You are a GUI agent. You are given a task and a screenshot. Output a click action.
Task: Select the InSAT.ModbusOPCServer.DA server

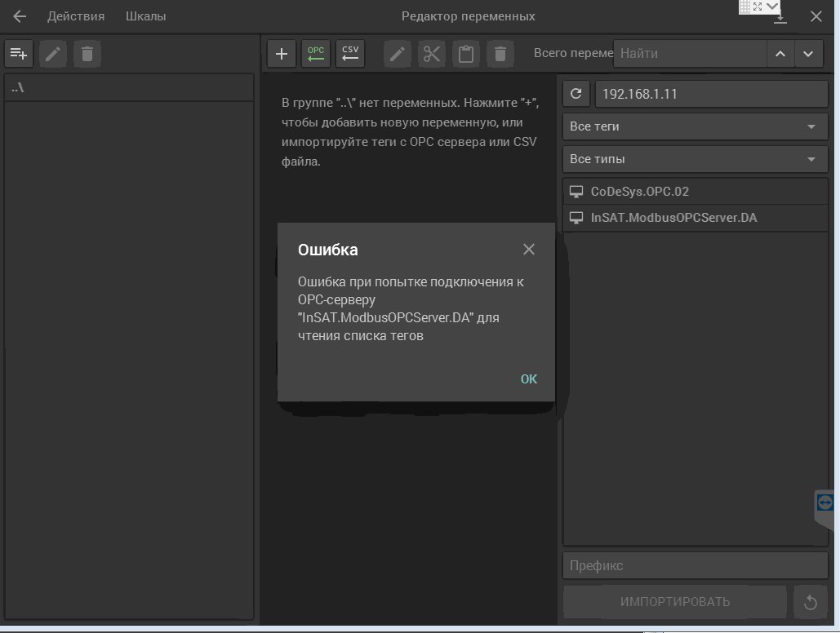coord(695,218)
